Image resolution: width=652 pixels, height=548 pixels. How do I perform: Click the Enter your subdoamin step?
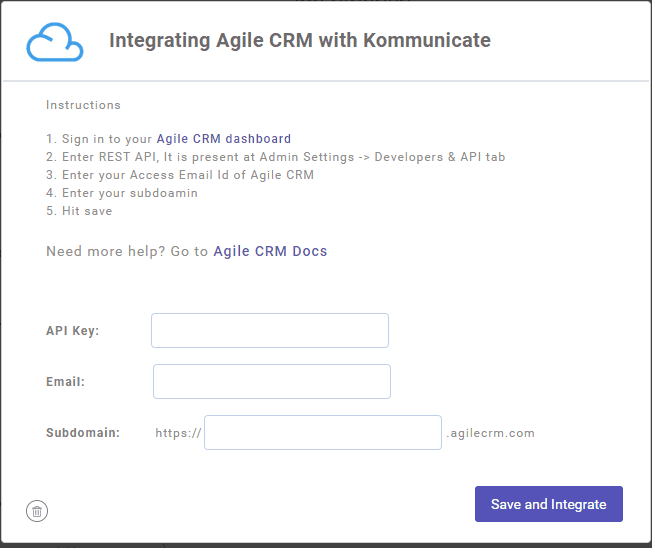click(122, 193)
